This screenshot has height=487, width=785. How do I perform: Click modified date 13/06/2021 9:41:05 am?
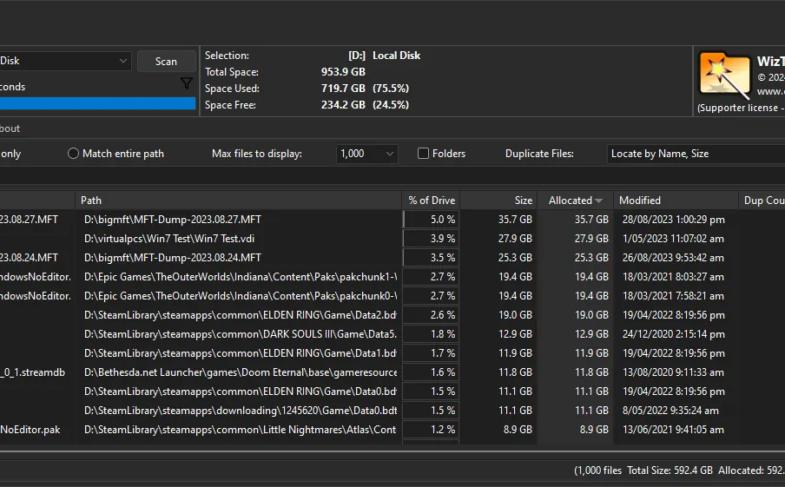[x=673, y=429]
